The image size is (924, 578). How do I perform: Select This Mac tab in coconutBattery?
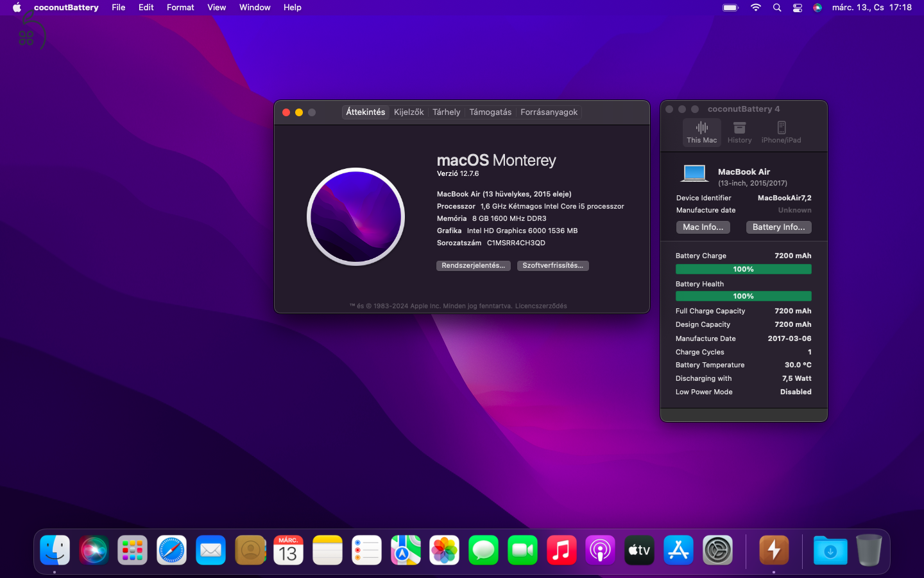[x=702, y=132]
